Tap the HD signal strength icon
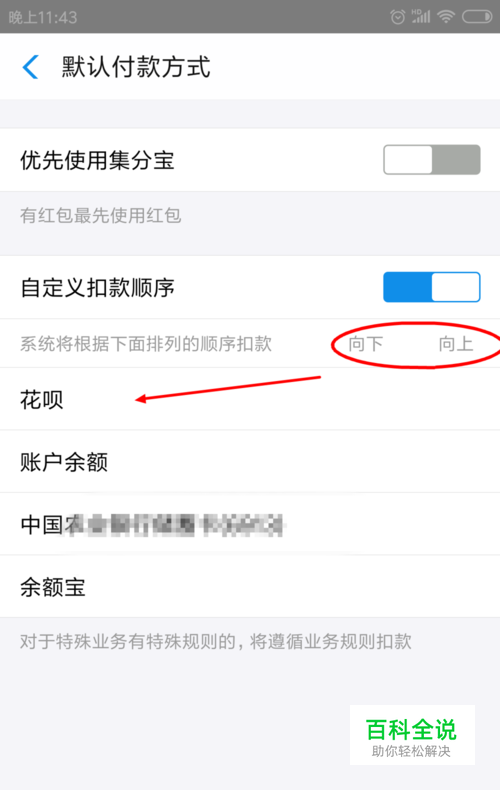The width and height of the screenshot is (500, 790). (421, 17)
